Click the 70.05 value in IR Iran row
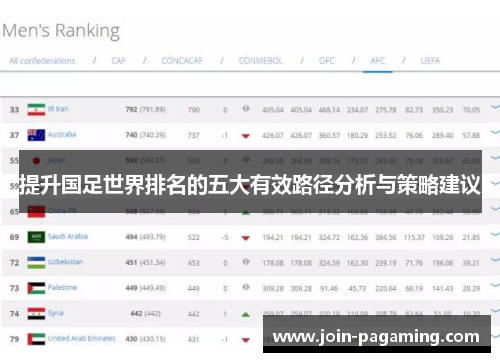The height and width of the screenshot is (362, 500). click(x=471, y=110)
